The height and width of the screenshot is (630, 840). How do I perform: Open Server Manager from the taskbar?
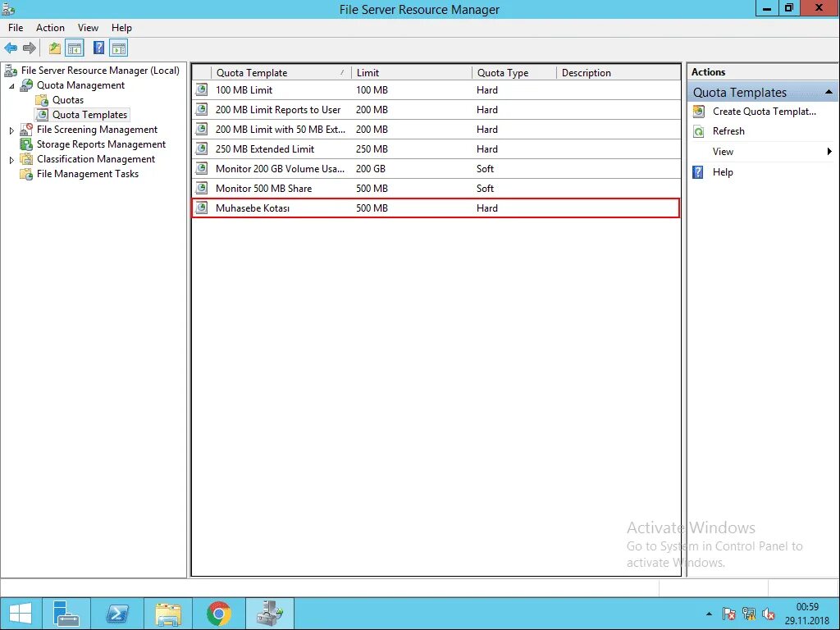click(x=66, y=614)
